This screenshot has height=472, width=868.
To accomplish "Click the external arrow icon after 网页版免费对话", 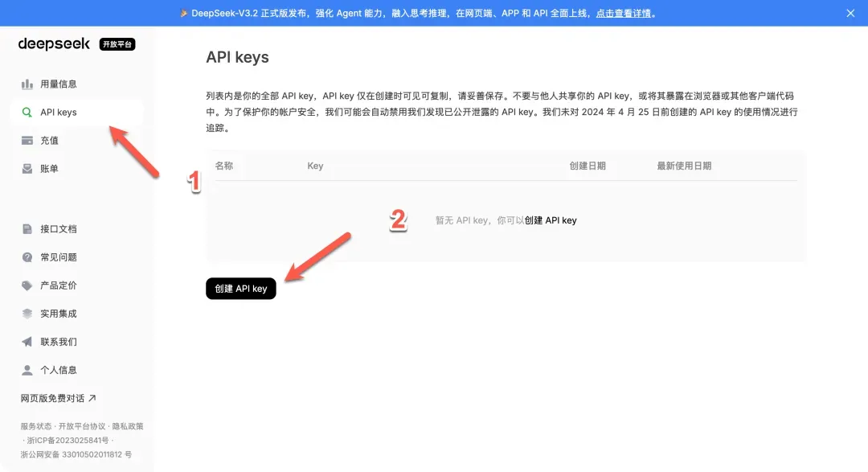I will pos(92,398).
